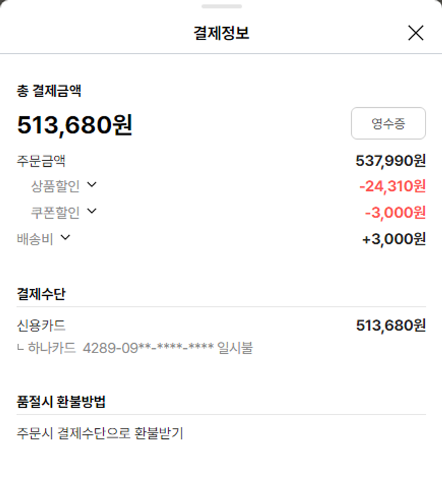Click the +3,000원 shipping fee amount
Image resolution: width=442 pixels, height=504 pixels.
(x=394, y=239)
